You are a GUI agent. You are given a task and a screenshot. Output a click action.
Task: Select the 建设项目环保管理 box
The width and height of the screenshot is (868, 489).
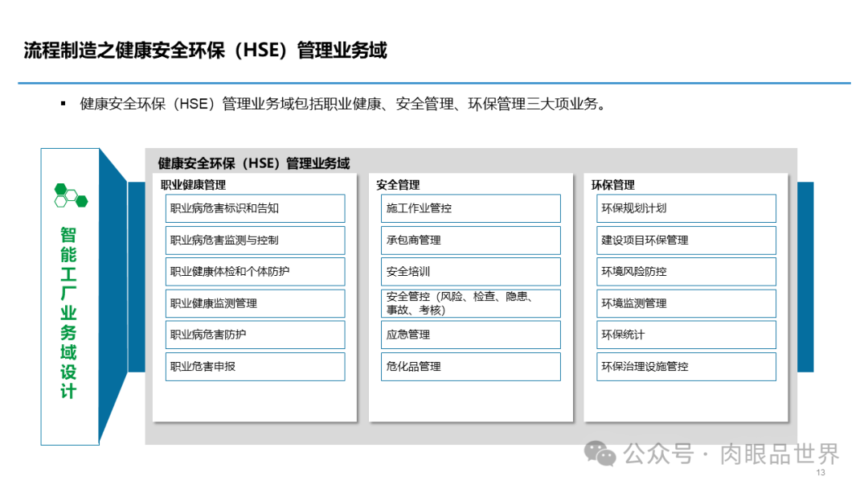(686, 240)
